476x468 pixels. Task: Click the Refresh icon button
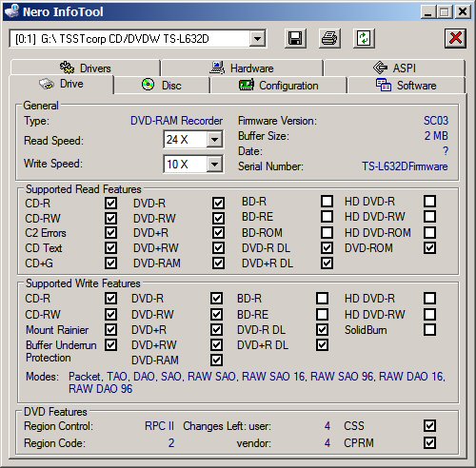(x=364, y=38)
